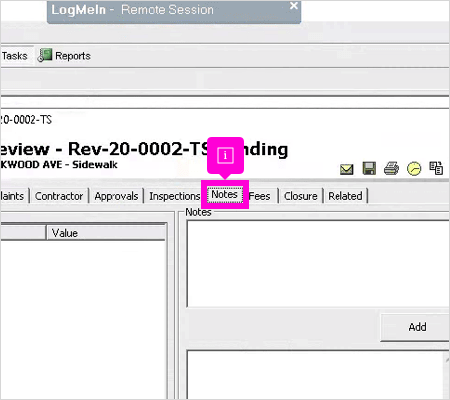Image resolution: width=450 pixels, height=400 pixels.
Task: Open the Fees tab
Action: coord(259,196)
